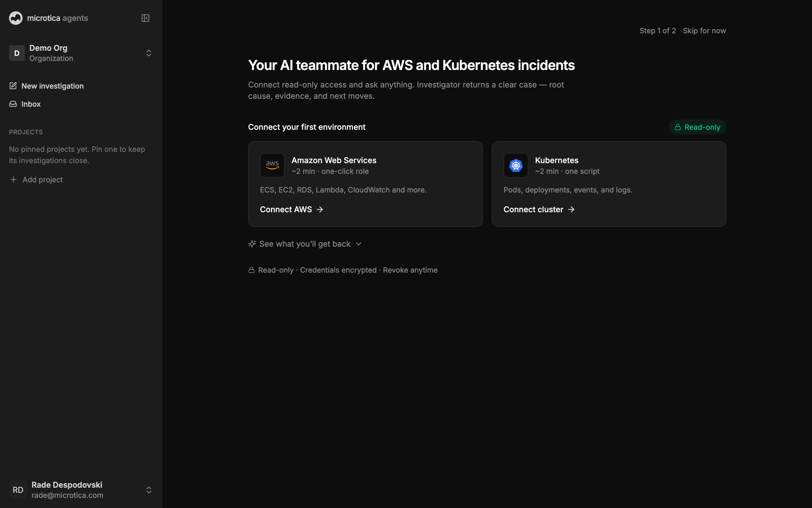Start a New investigation

[x=46, y=86]
